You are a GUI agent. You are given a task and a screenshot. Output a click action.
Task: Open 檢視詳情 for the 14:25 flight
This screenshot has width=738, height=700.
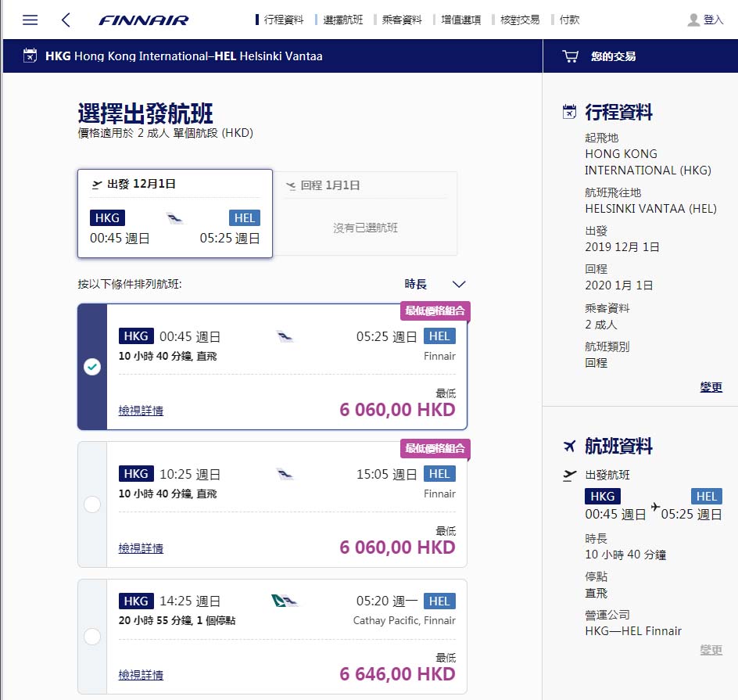point(141,674)
